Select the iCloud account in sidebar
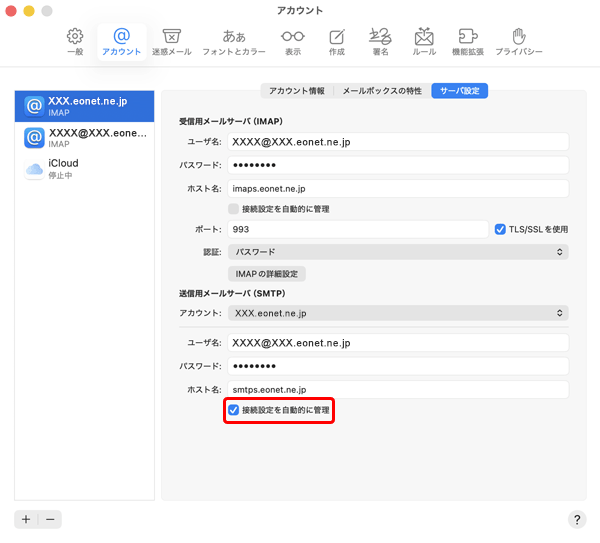 click(x=85, y=169)
